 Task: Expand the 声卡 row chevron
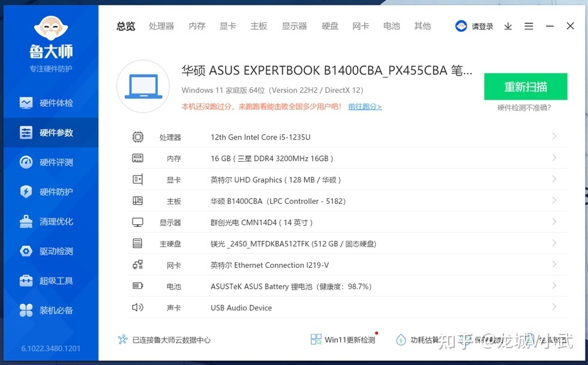coord(554,307)
